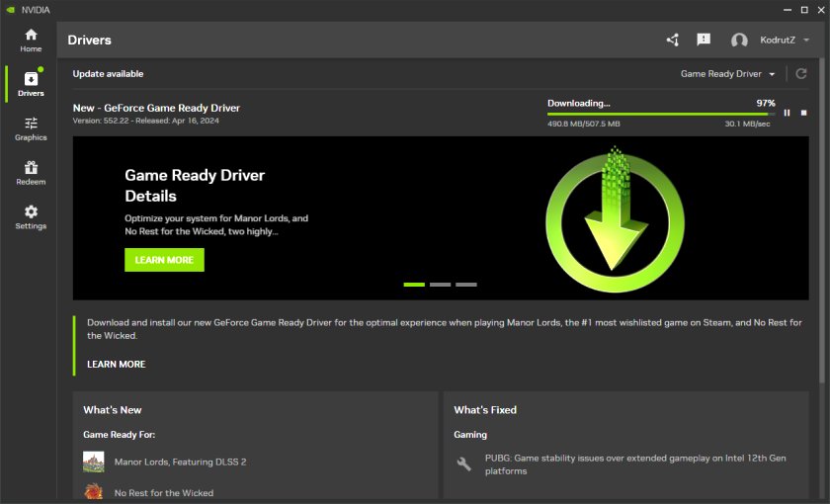Viewport: 830px width, 504px height.
Task: Click the KodrutZ profile avatar
Action: pyautogui.click(x=739, y=40)
